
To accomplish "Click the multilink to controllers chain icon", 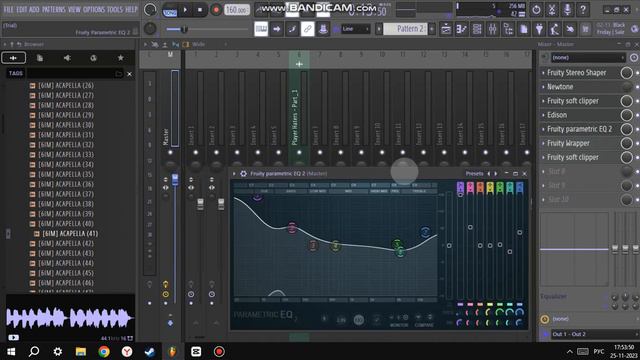I will point(307,29).
